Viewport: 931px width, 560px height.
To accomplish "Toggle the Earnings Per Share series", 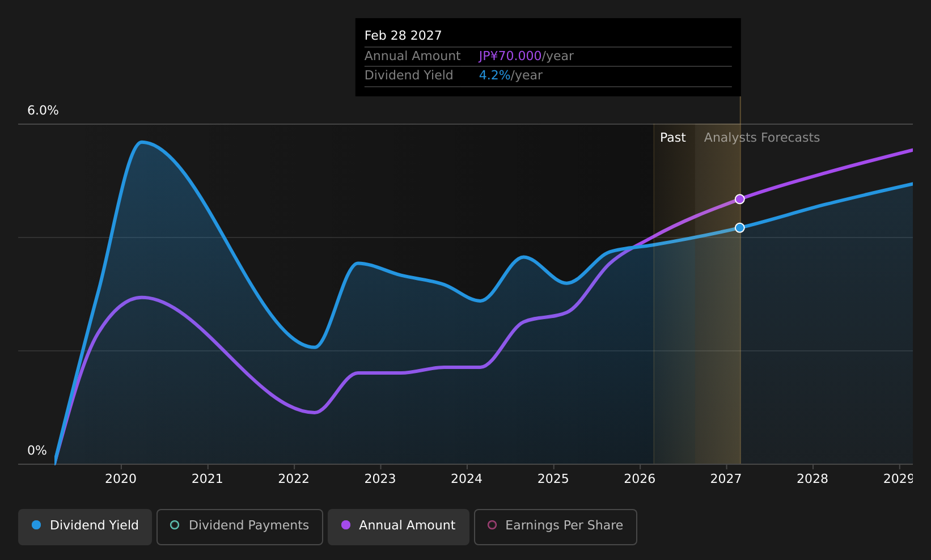I will coord(556,527).
